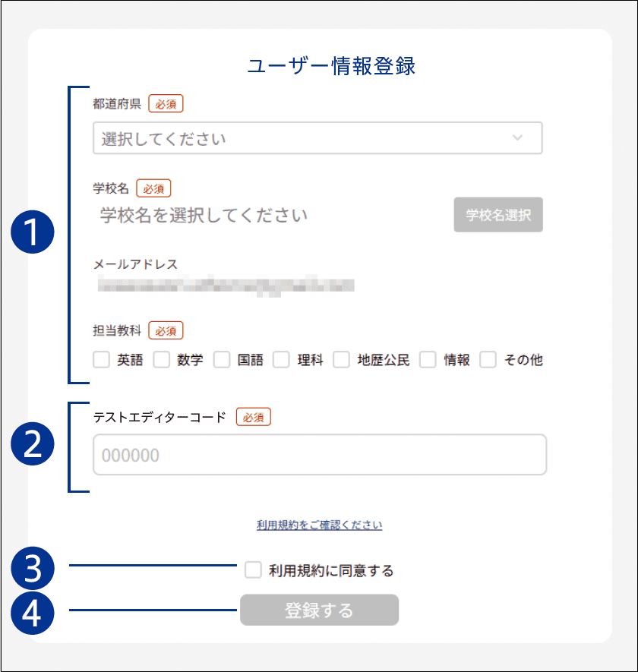The height and width of the screenshot is (672, 638).
Task: Check the 数学 subject checkbox
Action: (162, 360)
